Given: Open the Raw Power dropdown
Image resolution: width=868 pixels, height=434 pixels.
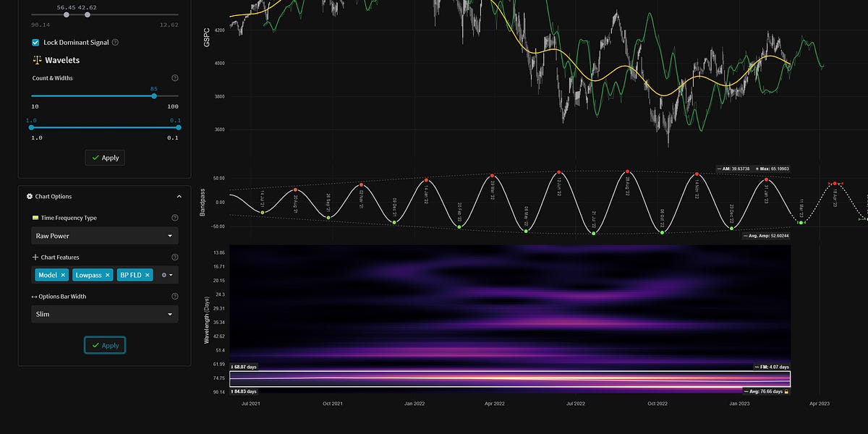Looking at the screenshot, I should [105, 235].
